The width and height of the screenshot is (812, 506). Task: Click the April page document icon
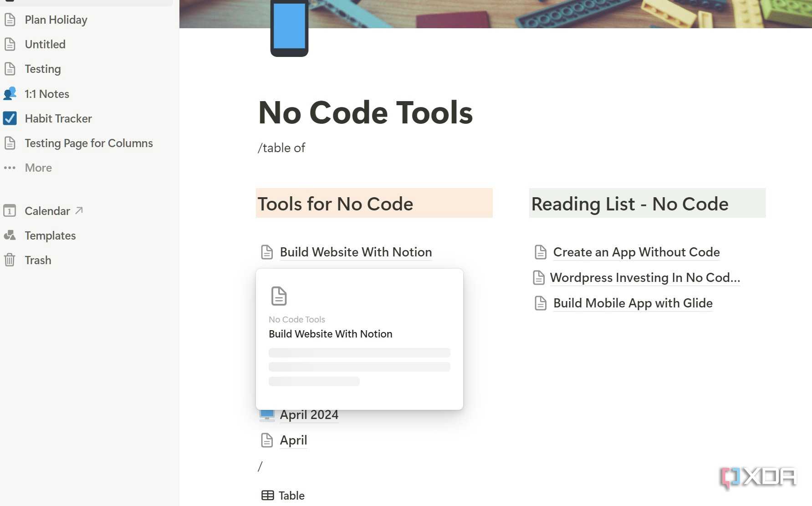point(267,440)
